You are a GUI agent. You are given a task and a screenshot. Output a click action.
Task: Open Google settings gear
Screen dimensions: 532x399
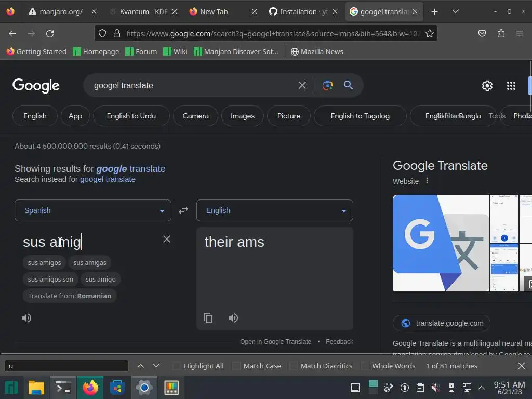487,86
